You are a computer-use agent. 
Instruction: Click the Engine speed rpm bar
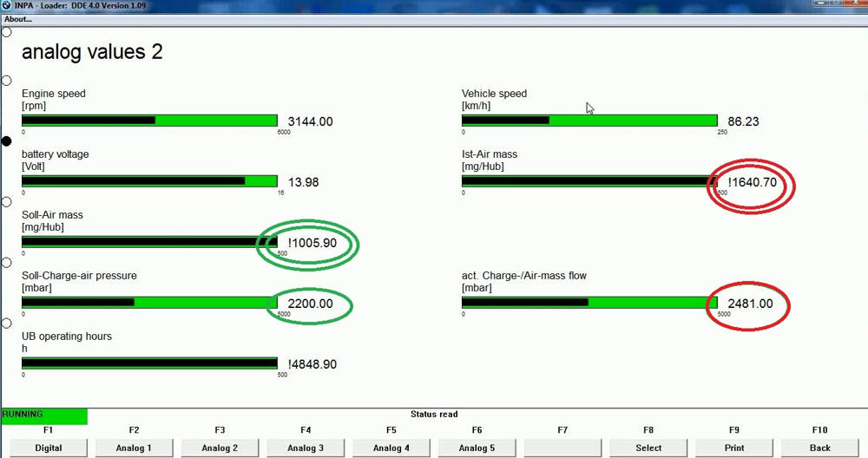tap(149, 121)
